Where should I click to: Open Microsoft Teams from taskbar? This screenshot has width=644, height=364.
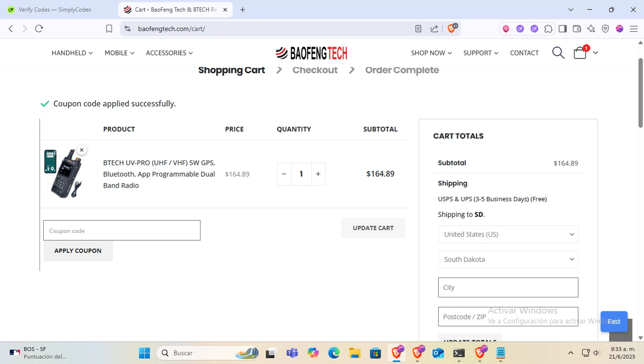tap(292, 353)
